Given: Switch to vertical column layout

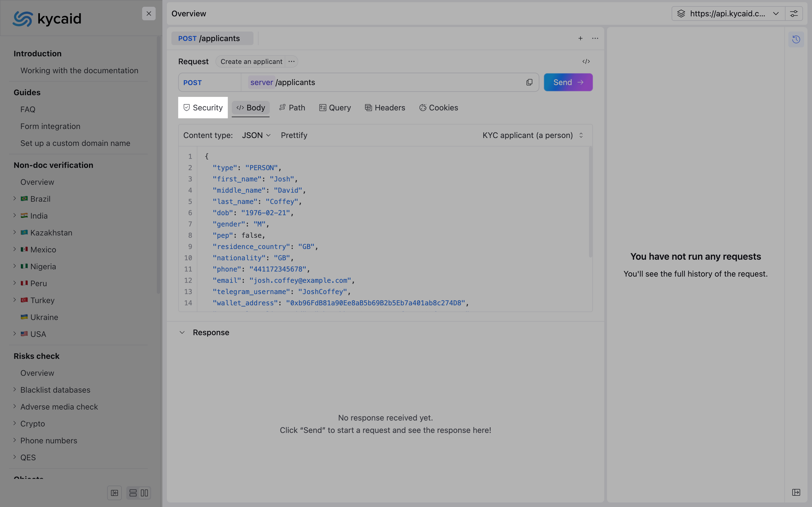Looking at the screenshot, I should click(145, 493).
